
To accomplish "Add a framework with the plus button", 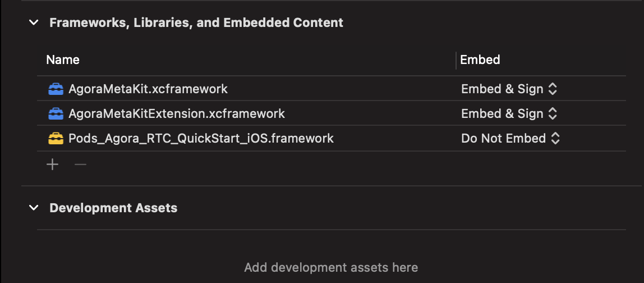I will click(53, 165).
